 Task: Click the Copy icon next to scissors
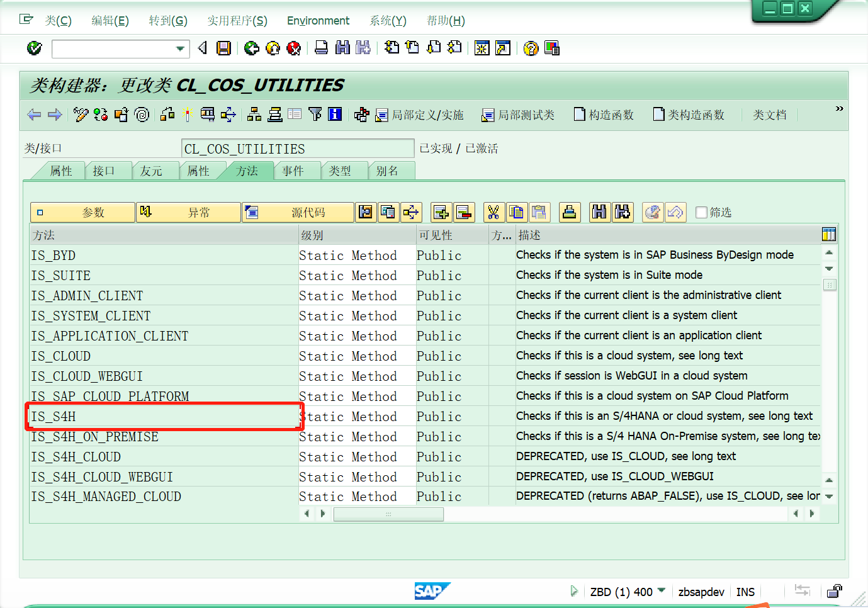point(516,213)
